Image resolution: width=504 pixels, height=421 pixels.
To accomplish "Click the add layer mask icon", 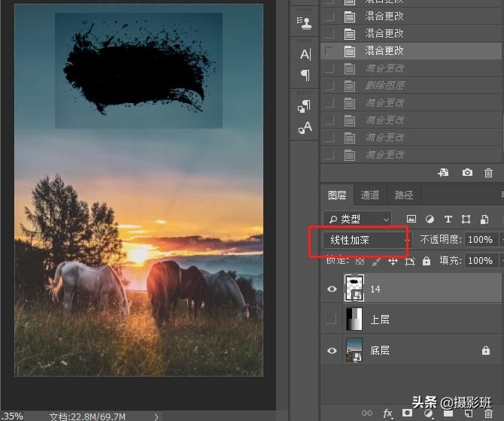I will coord(407,413).
